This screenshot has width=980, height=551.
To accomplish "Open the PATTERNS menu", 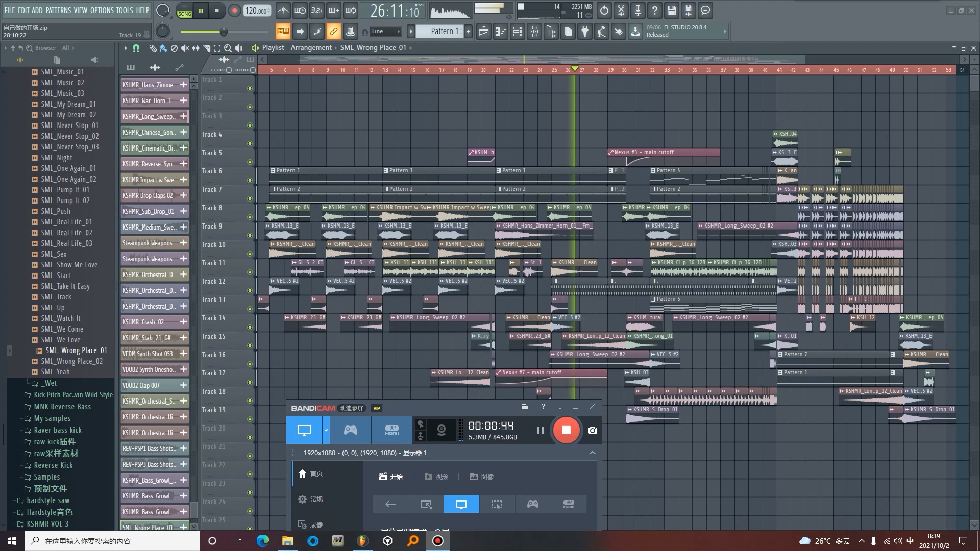I will coord(58,10).
